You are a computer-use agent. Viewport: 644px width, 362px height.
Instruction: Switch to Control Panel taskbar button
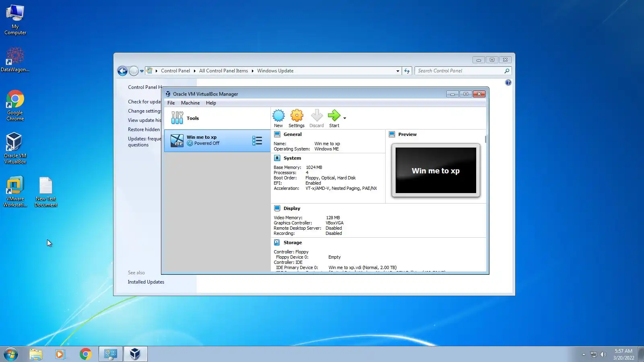pyautogui.click(x=111, y=354)
